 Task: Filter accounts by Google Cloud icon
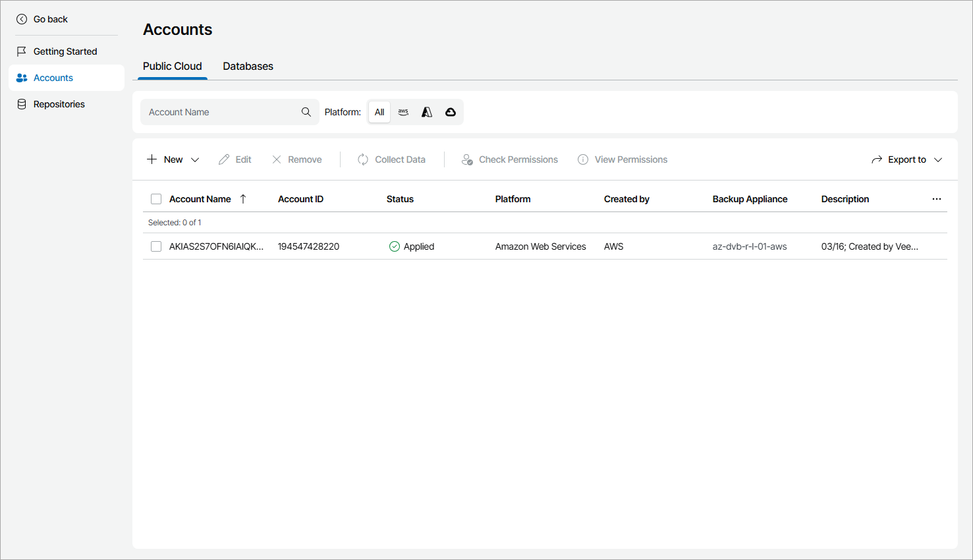pyautogui.click(x=451, y=112)
